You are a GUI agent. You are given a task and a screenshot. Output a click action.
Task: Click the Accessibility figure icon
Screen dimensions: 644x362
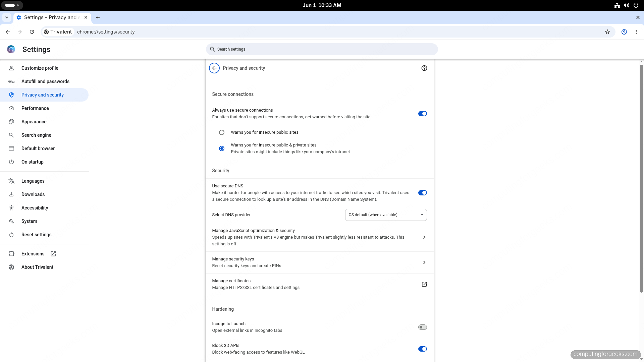point(11,208)
